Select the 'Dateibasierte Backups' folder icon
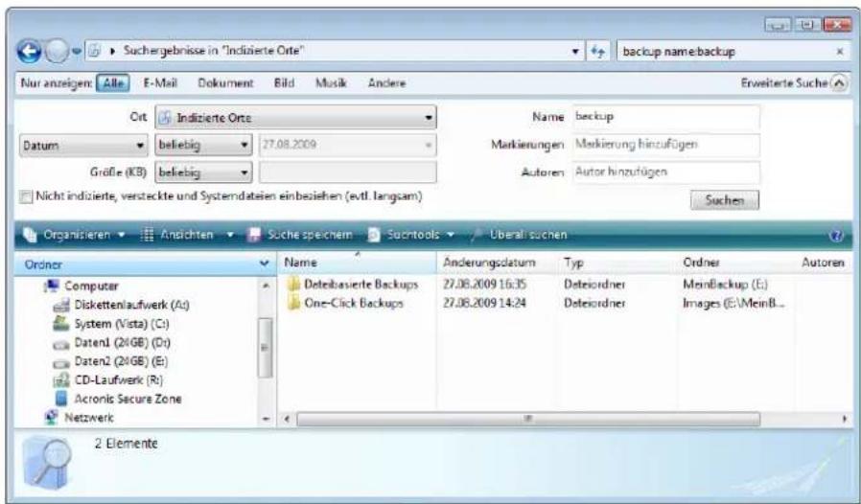Image resolution: width=861 pixels, height=504 pixels. pos(294,284)
